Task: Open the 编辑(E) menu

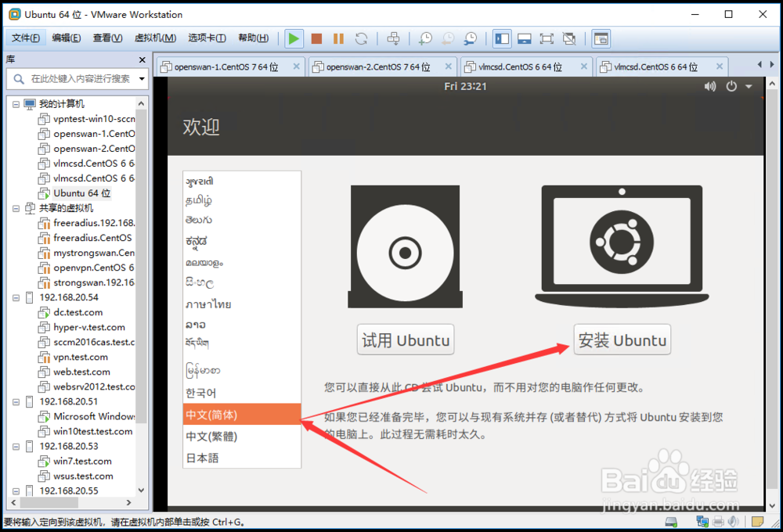Action: click(x=67, y=38)
